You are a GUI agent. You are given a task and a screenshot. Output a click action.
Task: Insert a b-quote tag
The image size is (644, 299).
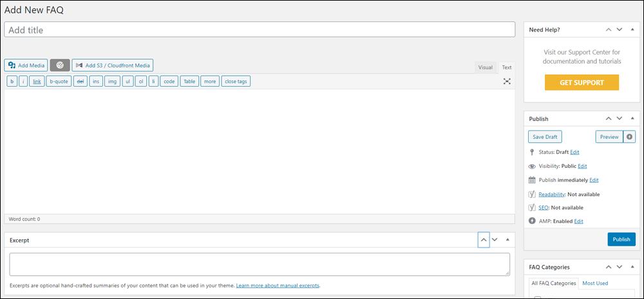(x=59, y=82)
